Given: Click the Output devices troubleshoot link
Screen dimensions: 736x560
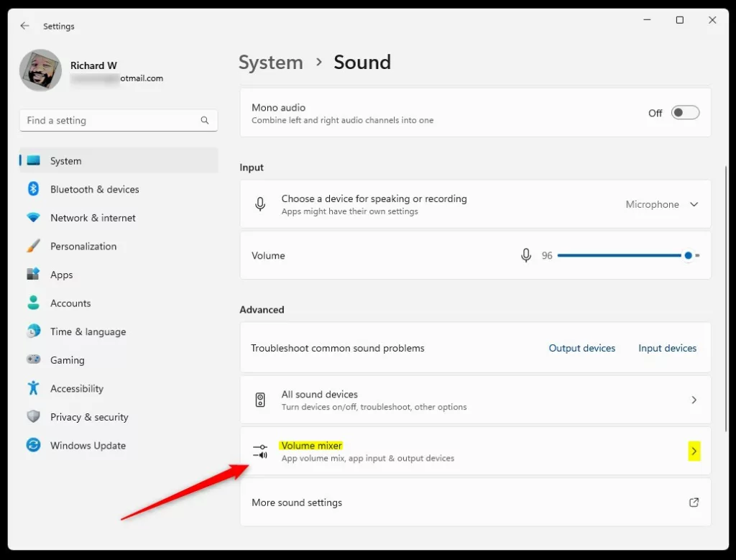Looking at the screenshot, I should click(581, 348).
